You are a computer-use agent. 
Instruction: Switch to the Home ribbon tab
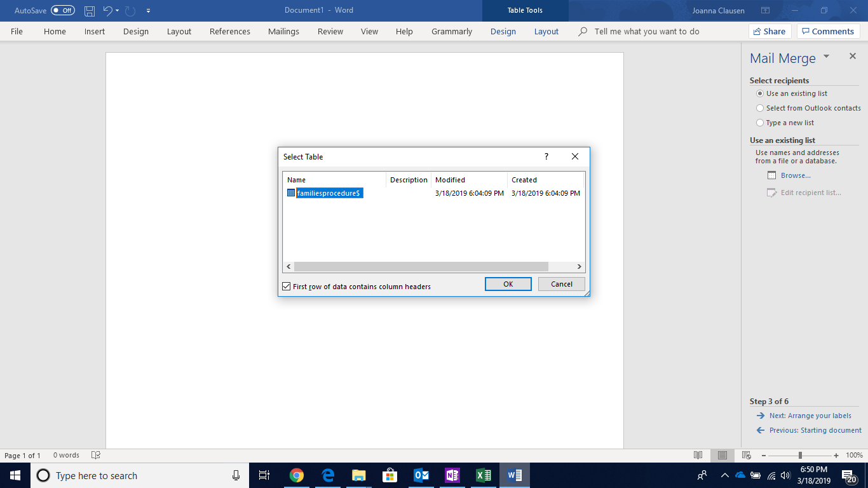point(55,31)
